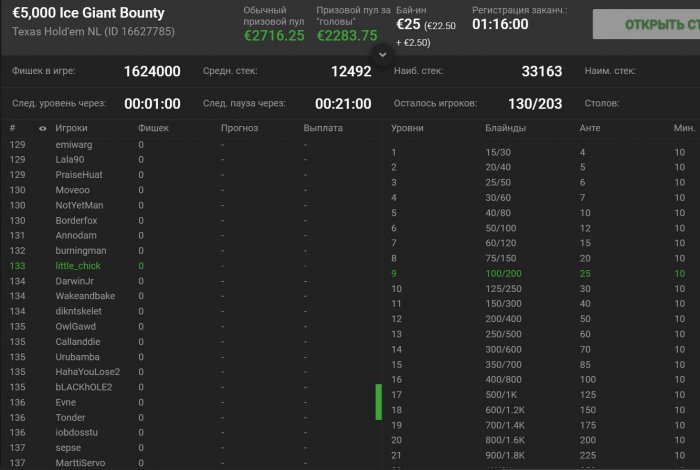Select player bLACKhOLE2 row
This screenshot has width=700, height=470.
click(192, 387)
